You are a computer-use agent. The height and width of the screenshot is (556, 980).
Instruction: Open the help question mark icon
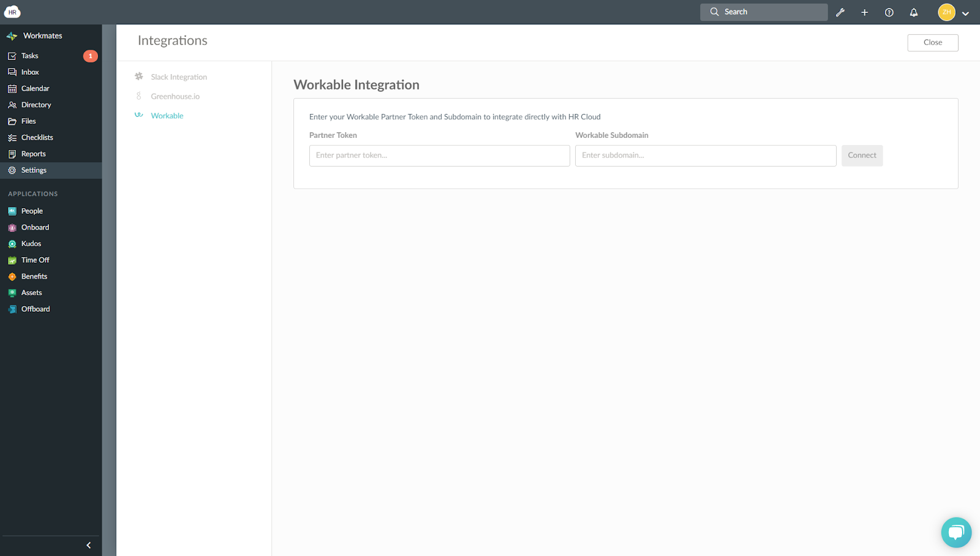889,12
